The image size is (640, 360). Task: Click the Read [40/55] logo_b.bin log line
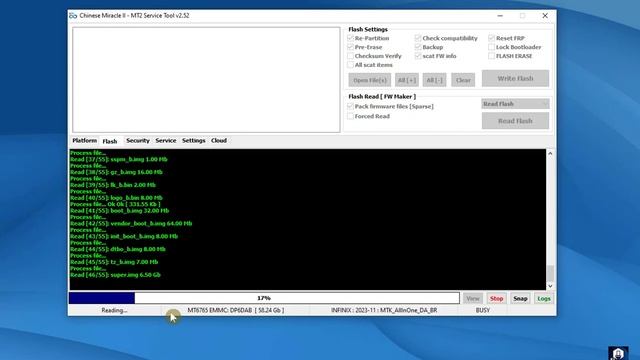point(116,198)
